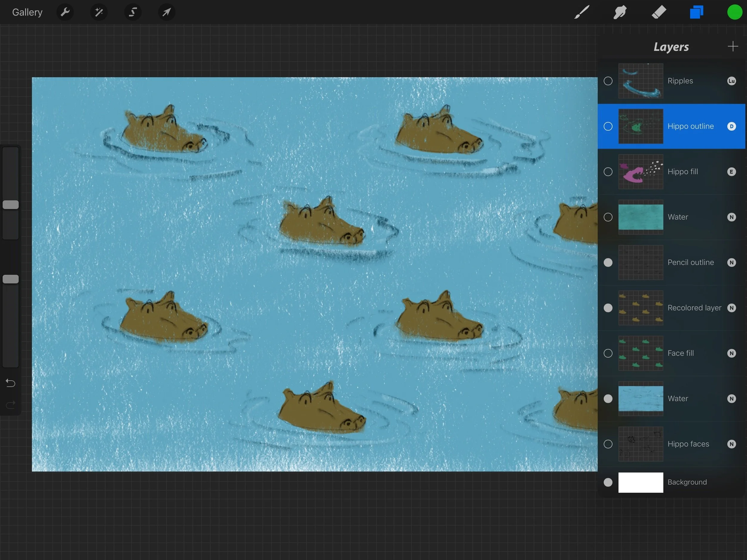This screenshot has height=560, width=747.
Task: Tap the undo arrow
Action: tap(10, 383)
